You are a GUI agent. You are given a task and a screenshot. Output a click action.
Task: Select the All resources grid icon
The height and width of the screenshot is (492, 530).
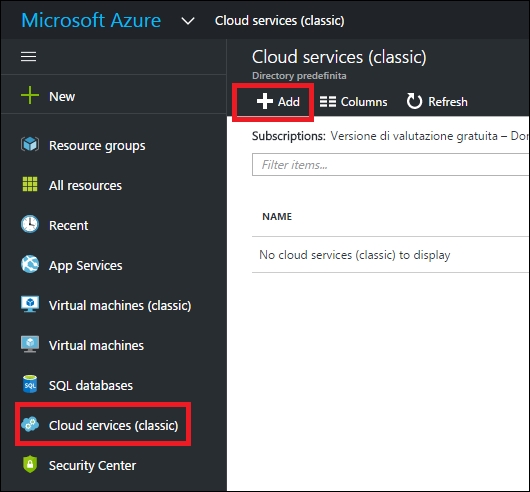[30, 184]
